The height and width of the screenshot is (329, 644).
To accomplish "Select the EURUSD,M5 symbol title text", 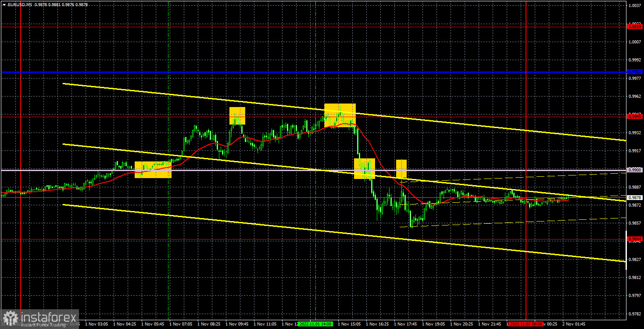I will tap(21, 4).
